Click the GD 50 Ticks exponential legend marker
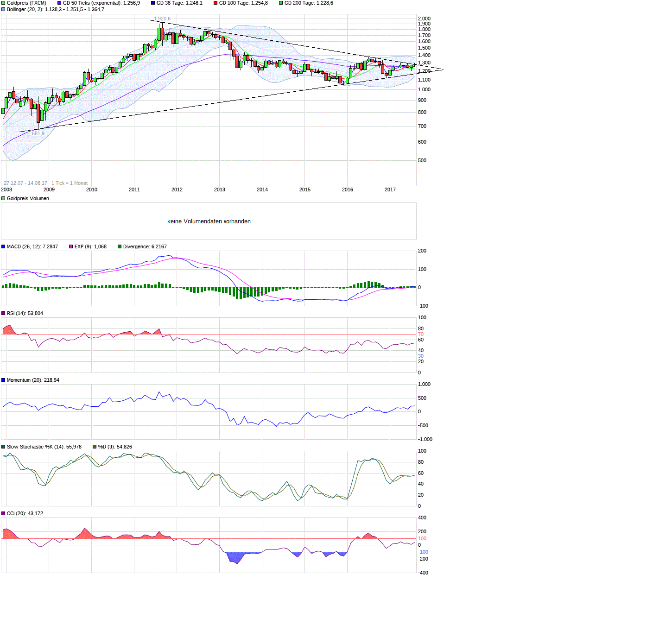The width and height of the screenshot is (672, 644). point(58,3)
